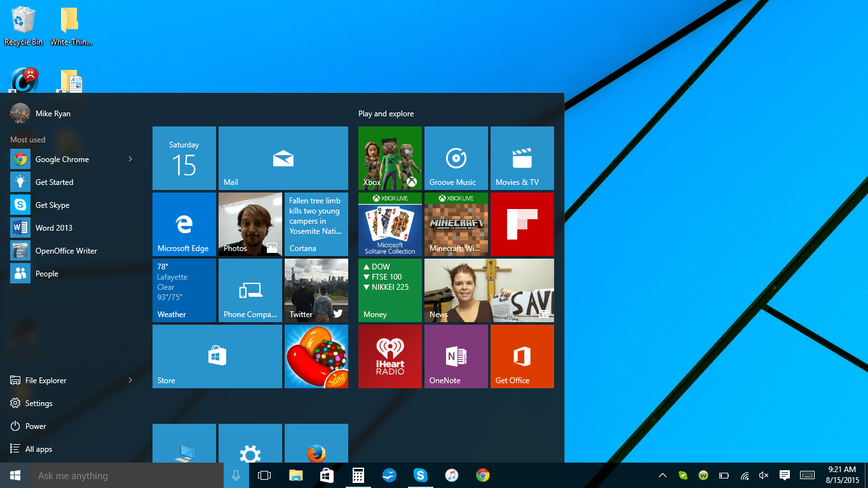
Task: Open the Money tile
Action: (390, 290)
